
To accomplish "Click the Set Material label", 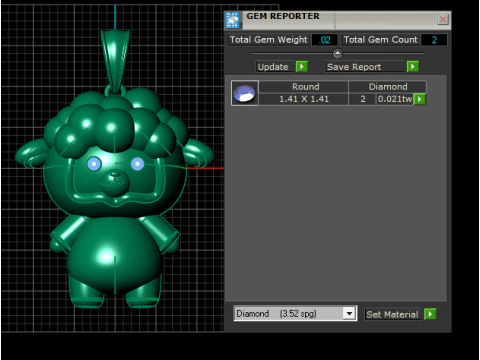I will pyautogui.click(x=392, y=314).
